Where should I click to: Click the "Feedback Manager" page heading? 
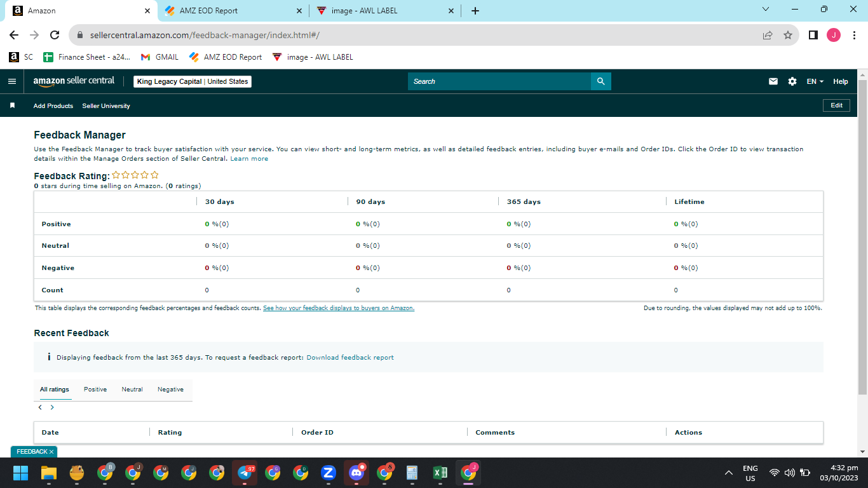(x=79, y=135)
